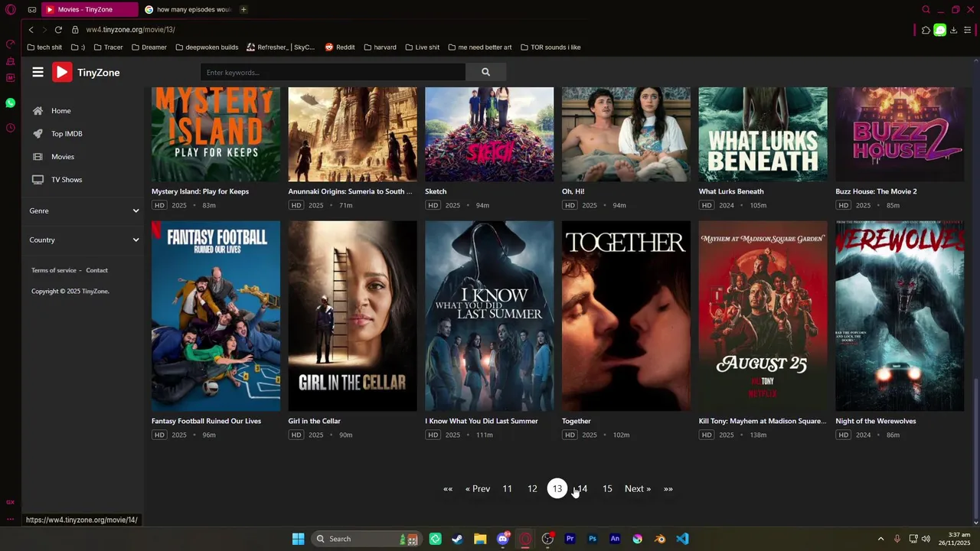Launch Blender from taskbar
The width and height of the screenshot is (980, 551).
click(x=660, y=539)
